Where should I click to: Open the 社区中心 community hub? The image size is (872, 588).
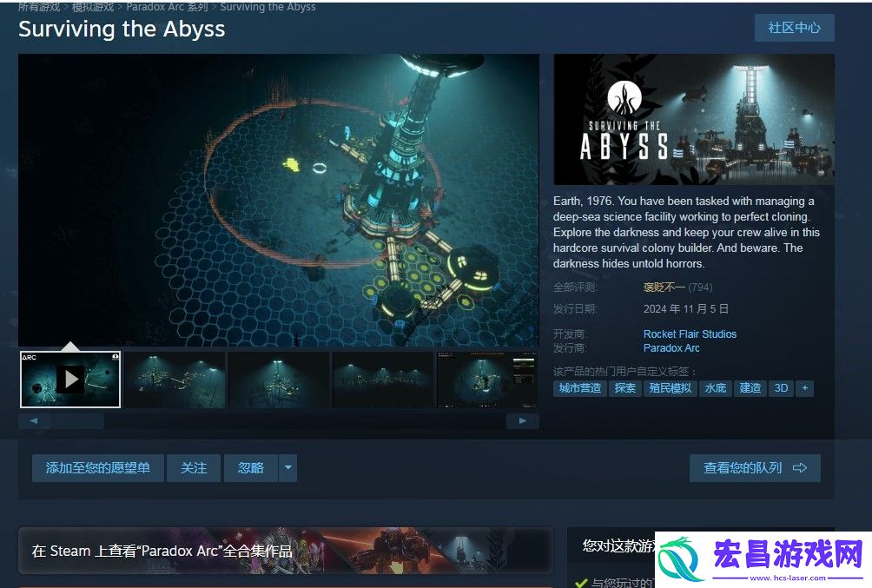794,28
